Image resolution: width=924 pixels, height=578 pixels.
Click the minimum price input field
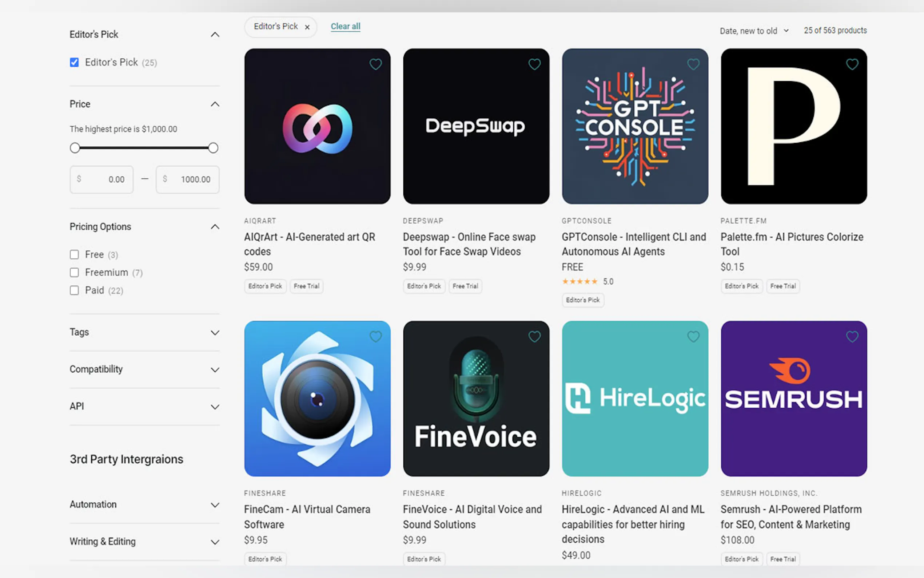(x=101, y=179)
